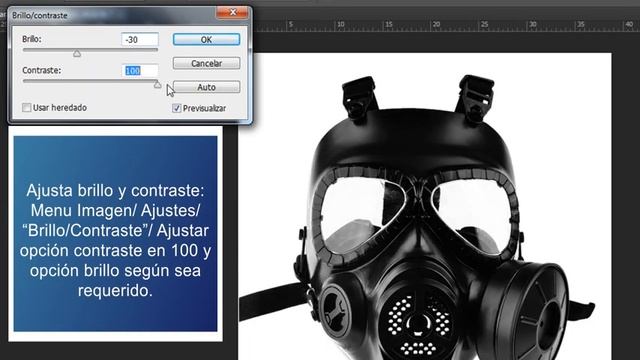The image size is (640, 360).
Task: Uncheck the Previsualizar checkbox
Action: pos(176,108)
